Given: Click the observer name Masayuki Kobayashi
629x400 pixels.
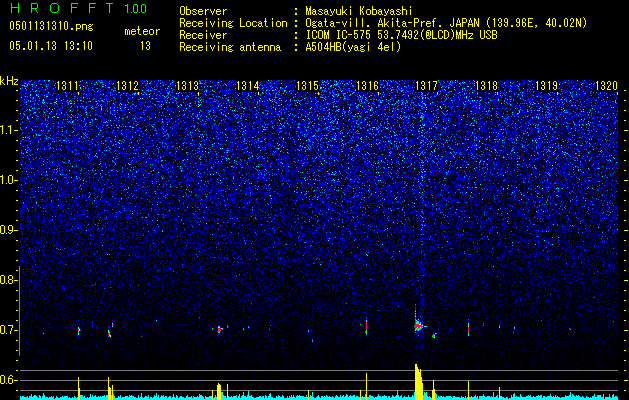Looking at the screenshot, I should pos(359,11).
